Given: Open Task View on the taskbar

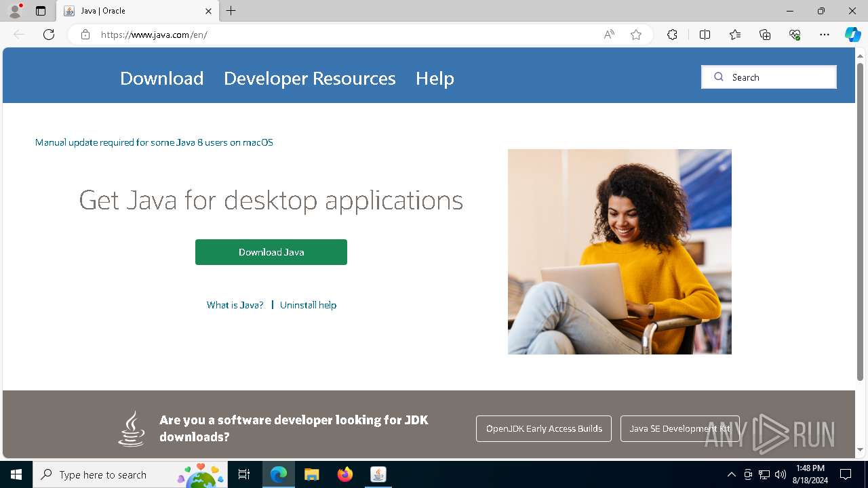Looking at the screenshot, I should pos(244,474).
